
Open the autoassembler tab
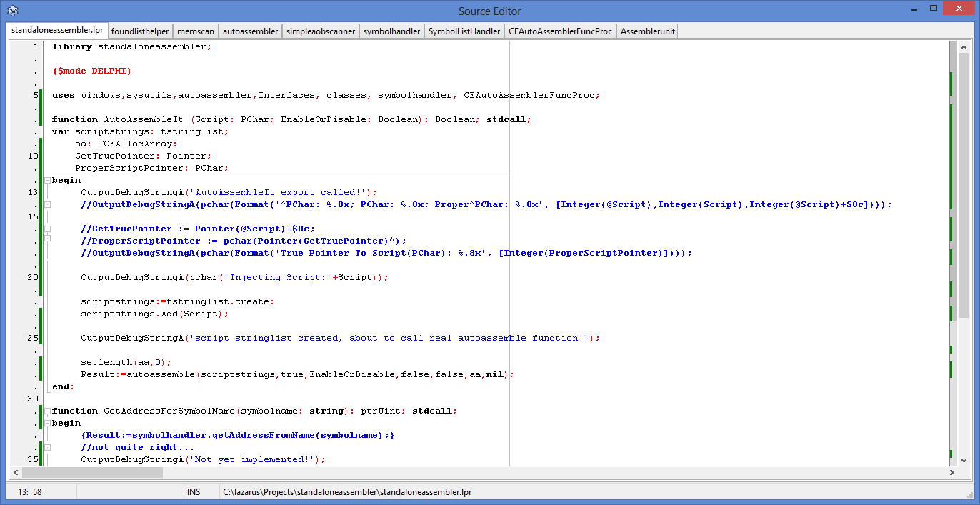tap(250, 31)
